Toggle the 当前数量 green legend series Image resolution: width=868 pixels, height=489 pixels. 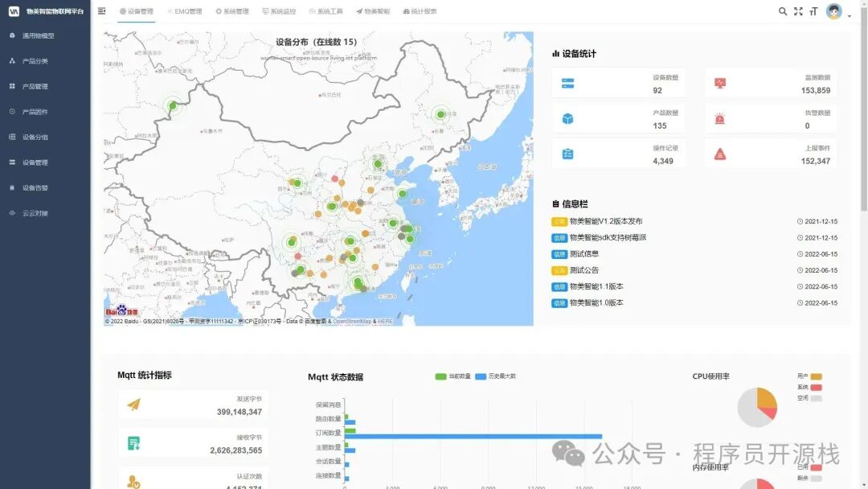(440, 376)
